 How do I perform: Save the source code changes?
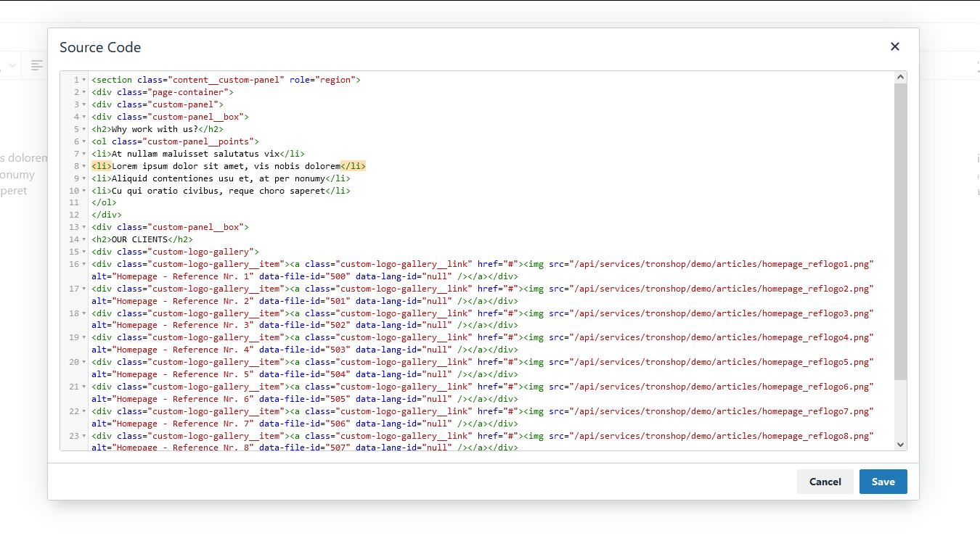[883, 482]
